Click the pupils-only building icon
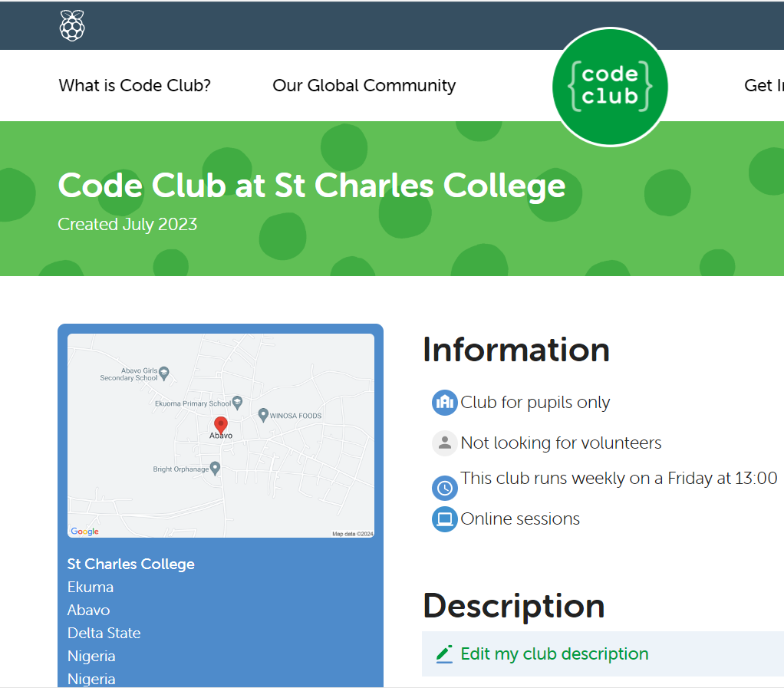This screenshot has width=784, height=688. click(x=444, y=403)
